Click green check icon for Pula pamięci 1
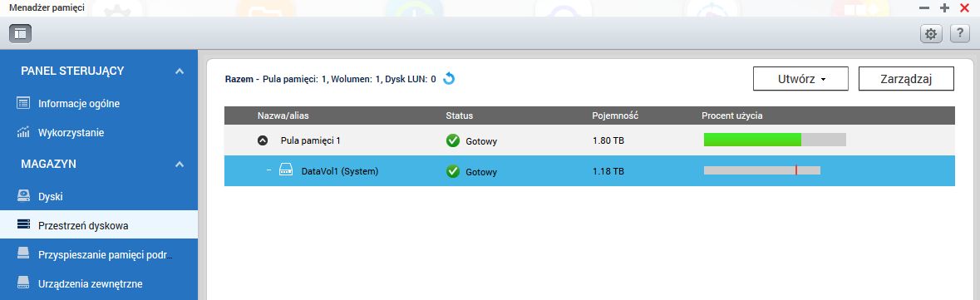Viewport: 980px width, 300px height. [453, 140]
